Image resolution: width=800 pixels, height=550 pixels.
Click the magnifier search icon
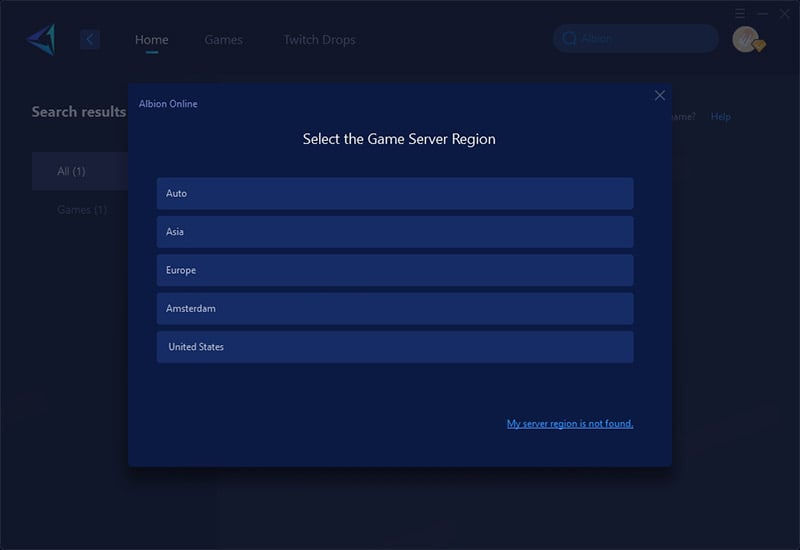tap(569, 38)
